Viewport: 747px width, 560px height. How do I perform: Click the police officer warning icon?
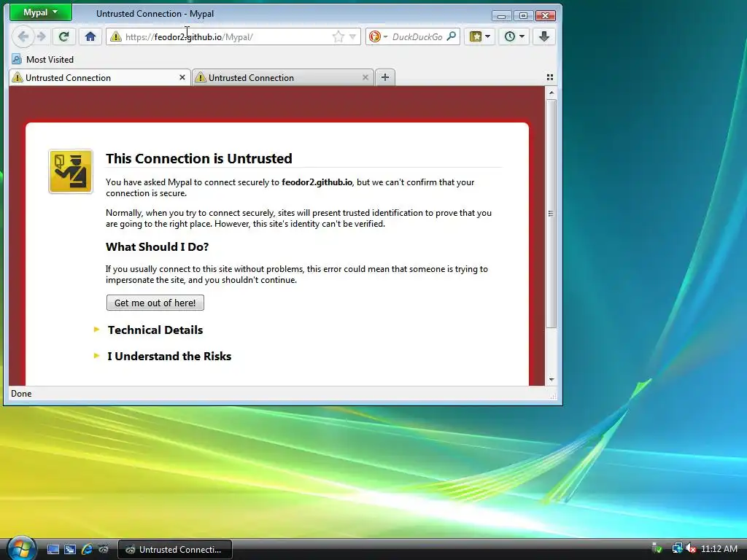click(x=71, y=171)
